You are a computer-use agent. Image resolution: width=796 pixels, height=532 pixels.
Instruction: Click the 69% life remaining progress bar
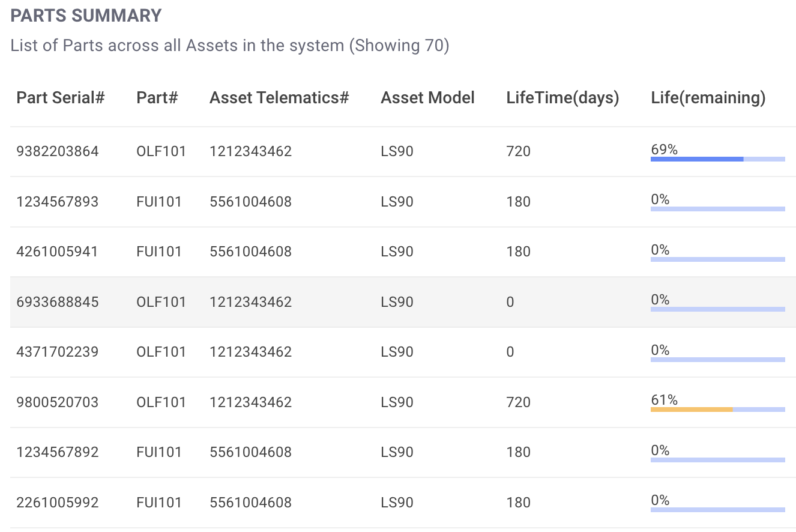pos(718,159)
